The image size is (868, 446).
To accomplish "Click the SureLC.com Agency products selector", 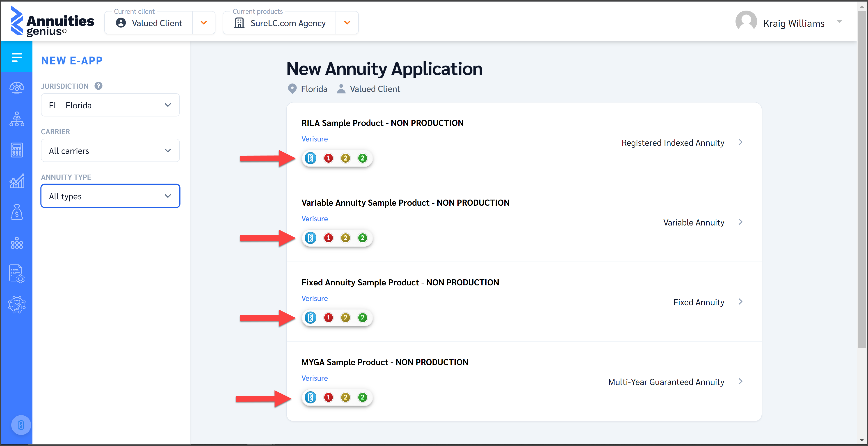I will click(280, 23).
